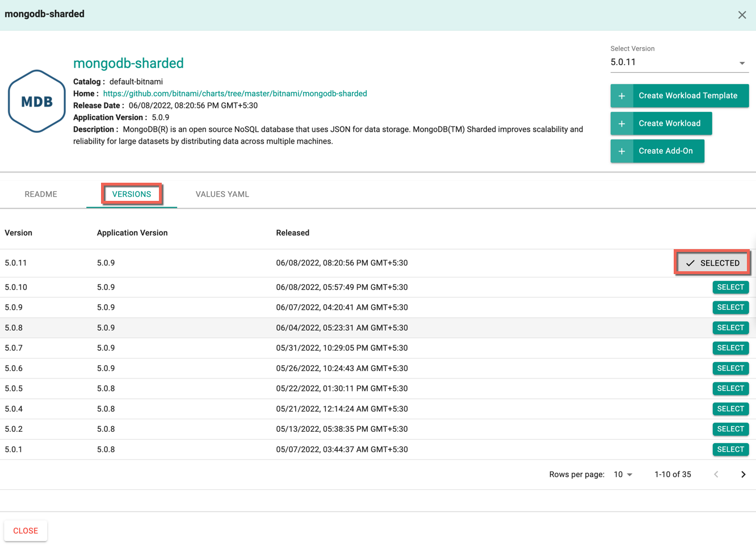Click the Released column header
This screenshot has height=547, width=756.
[x=293, y=233]
